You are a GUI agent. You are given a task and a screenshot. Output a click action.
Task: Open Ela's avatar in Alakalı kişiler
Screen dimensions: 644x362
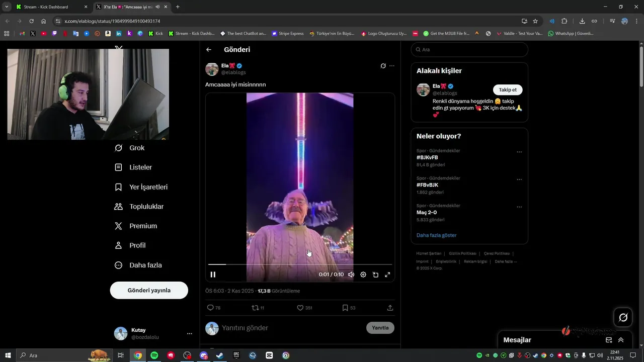423,89
